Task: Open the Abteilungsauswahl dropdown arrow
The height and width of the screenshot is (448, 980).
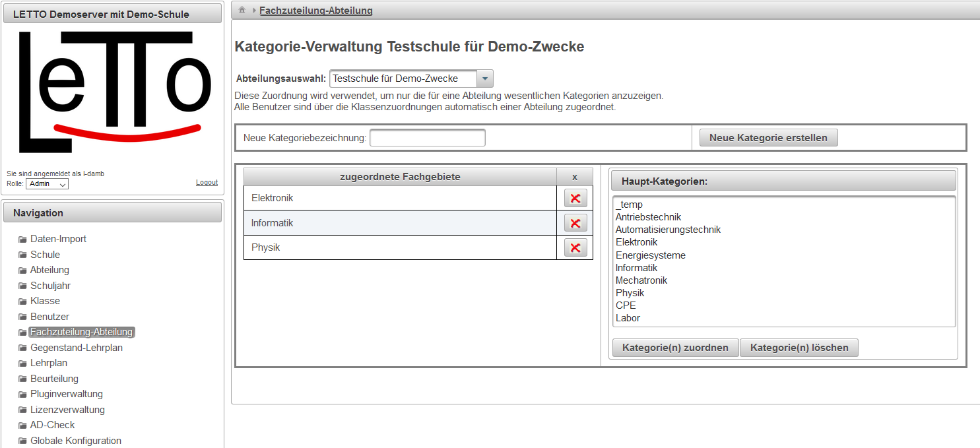Action: pos(484,79)
